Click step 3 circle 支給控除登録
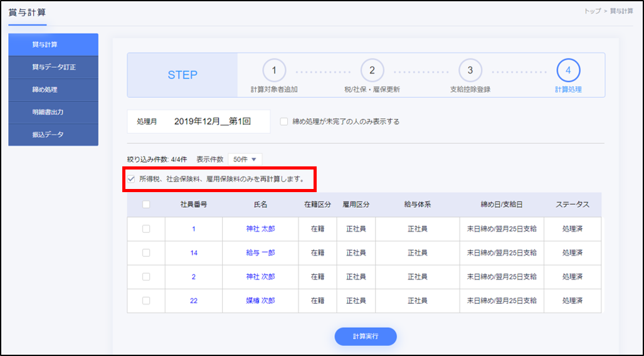 470,70
